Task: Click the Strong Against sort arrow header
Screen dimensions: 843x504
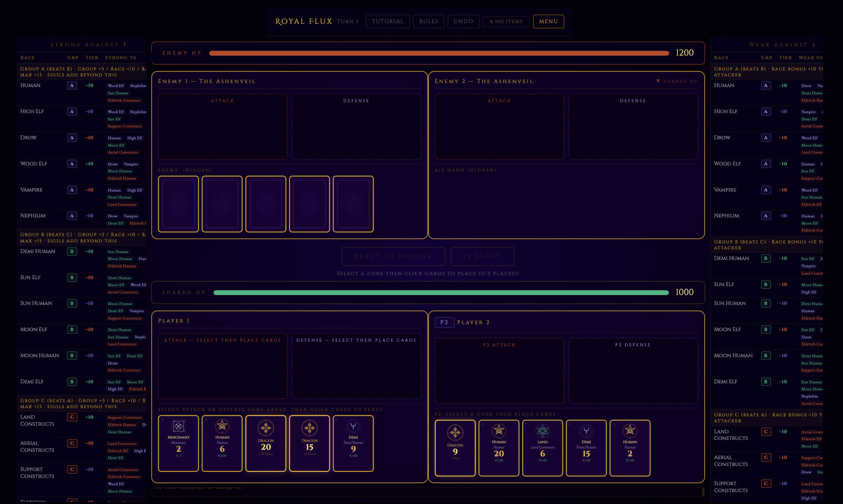Action: tap(89, 45)
